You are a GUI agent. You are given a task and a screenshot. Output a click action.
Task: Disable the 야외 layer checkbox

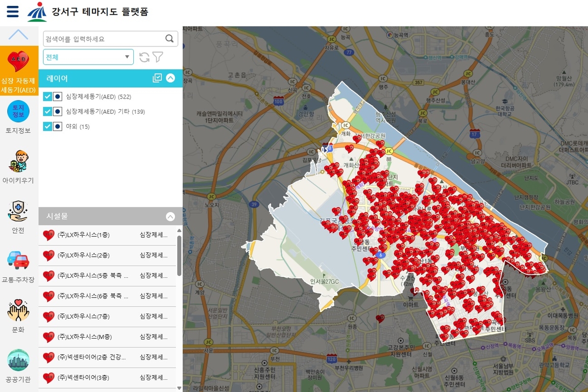pos(48,126)
